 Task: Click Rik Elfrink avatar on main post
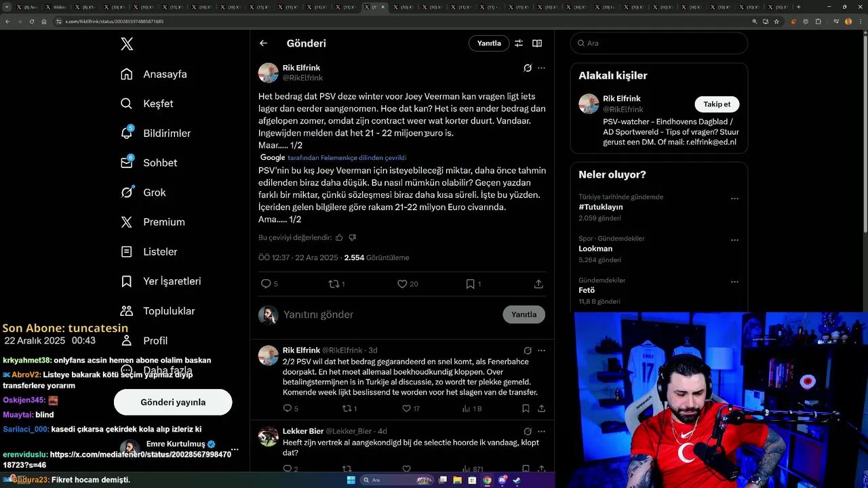click(269, 73)
